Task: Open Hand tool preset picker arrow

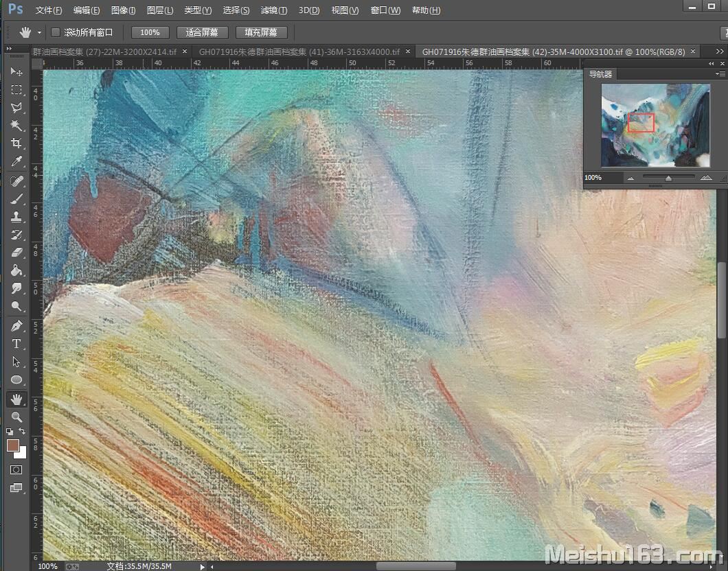Action: 39,32
